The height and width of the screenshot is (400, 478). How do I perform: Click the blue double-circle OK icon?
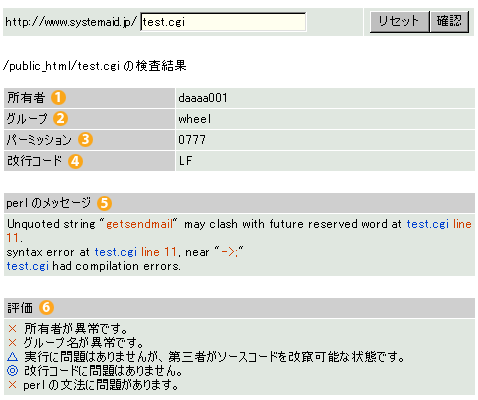click(12, 371)
